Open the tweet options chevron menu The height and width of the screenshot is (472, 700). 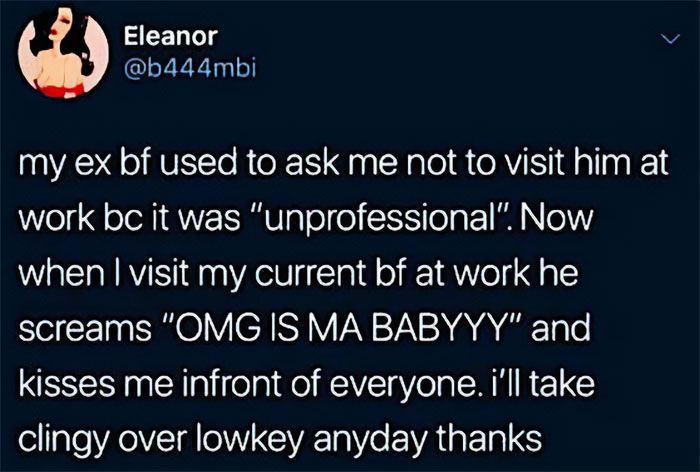(x=666, y=39)
